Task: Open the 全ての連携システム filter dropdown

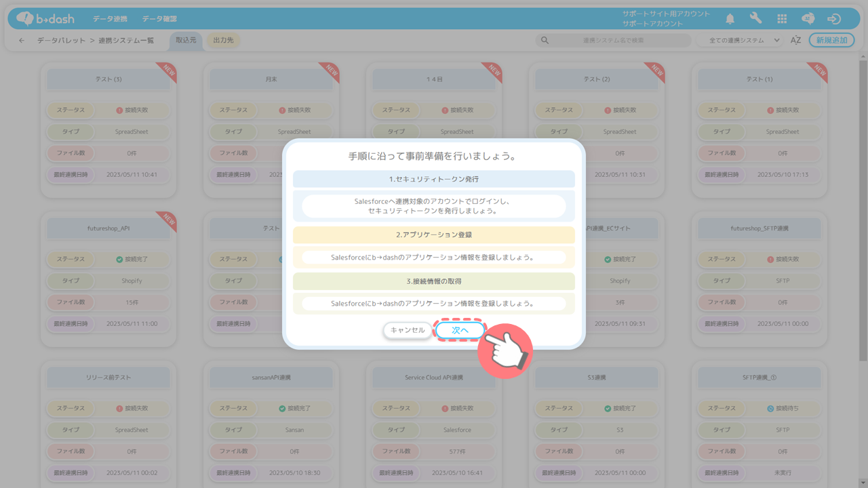Action: [741, 41]
